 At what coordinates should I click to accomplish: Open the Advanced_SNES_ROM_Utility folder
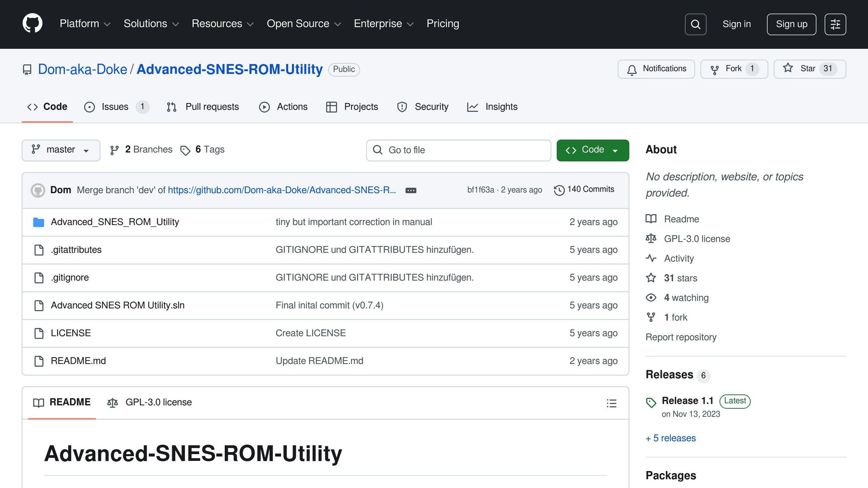point(115,222)
